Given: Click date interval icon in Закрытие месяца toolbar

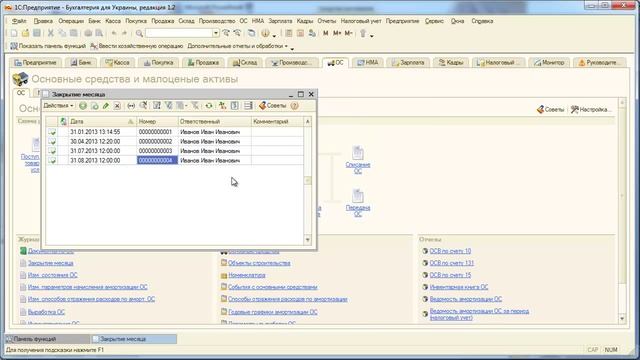Looking at the screenshot, I should coord(131,106).
